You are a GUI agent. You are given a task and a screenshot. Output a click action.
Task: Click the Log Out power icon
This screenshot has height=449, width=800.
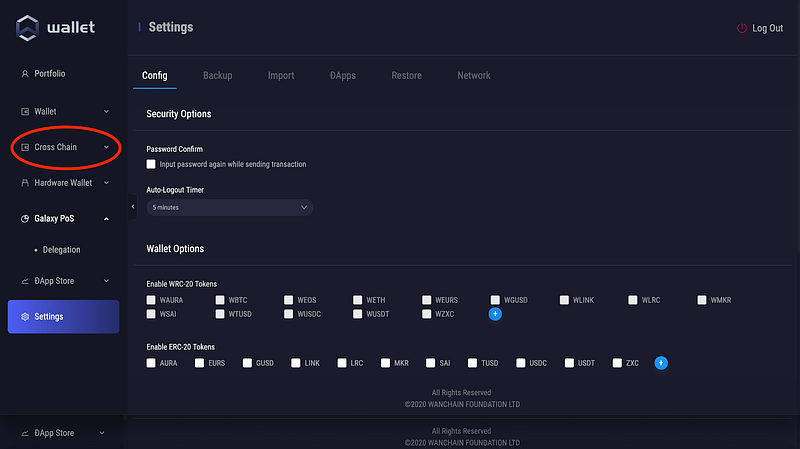click(741, 29)
